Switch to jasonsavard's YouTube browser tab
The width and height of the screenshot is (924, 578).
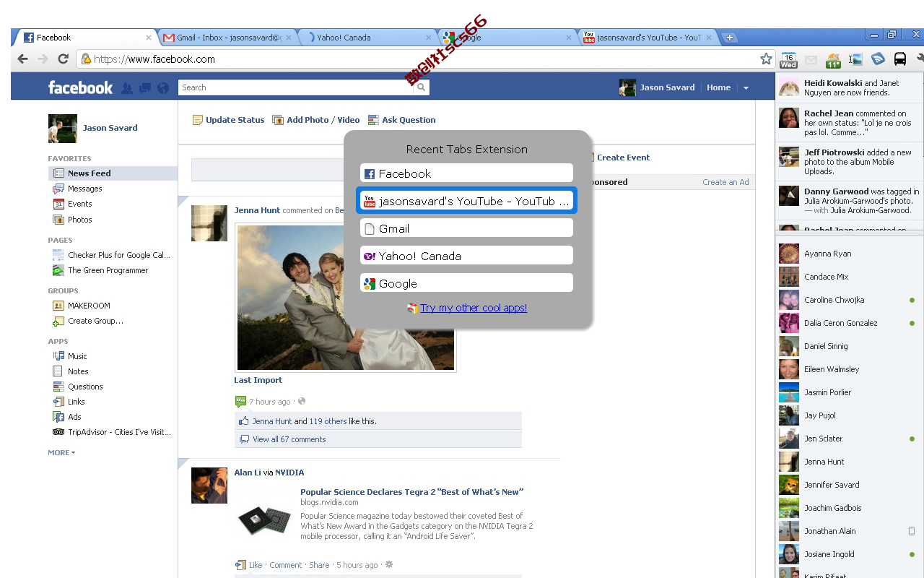coord(647,38)
